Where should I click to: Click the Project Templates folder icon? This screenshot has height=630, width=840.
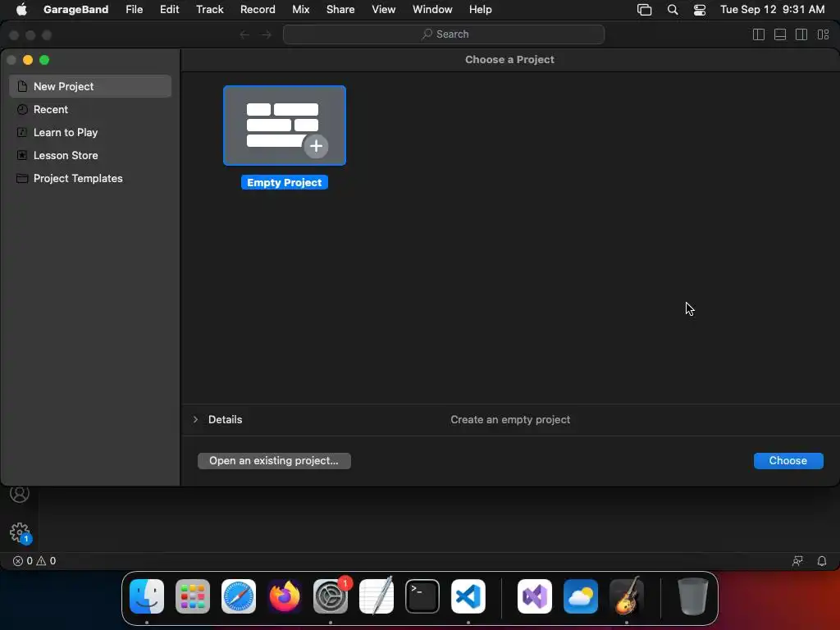click(22, 178)
